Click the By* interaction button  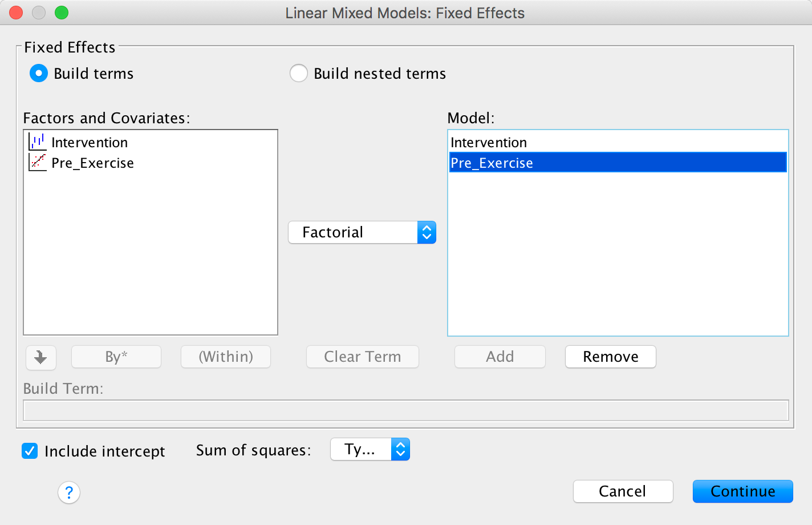(116, 357)
